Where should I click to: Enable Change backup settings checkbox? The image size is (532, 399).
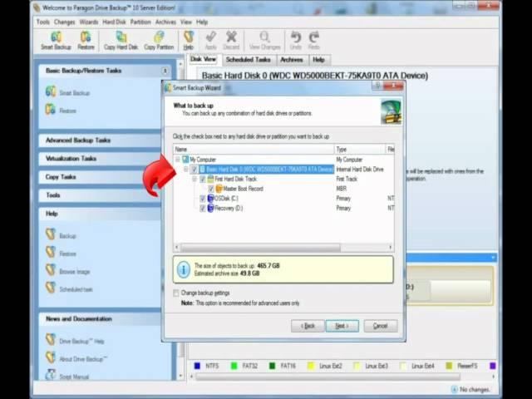pos(176,293)
